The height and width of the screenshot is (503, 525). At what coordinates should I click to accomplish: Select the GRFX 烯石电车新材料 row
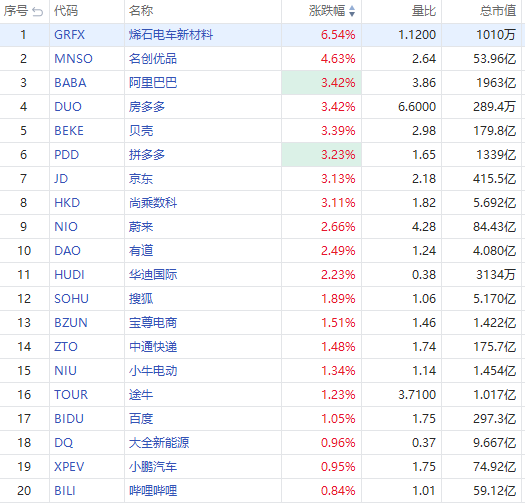click(x=262, y=35)
